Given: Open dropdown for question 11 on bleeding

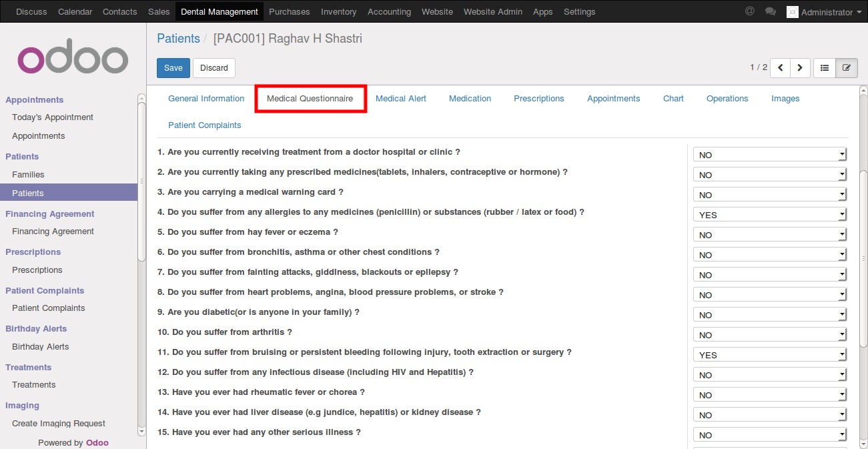Looking at the screenshot, I should (x=770, y=355).
